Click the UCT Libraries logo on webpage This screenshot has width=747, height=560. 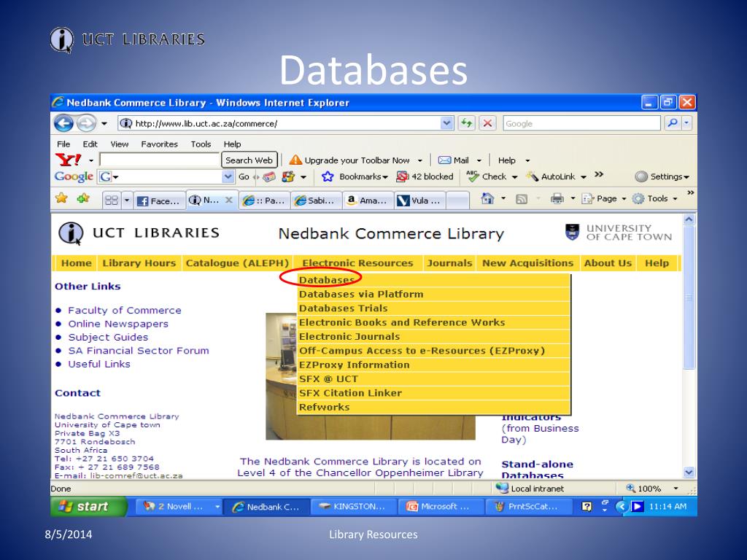[139, 233]
